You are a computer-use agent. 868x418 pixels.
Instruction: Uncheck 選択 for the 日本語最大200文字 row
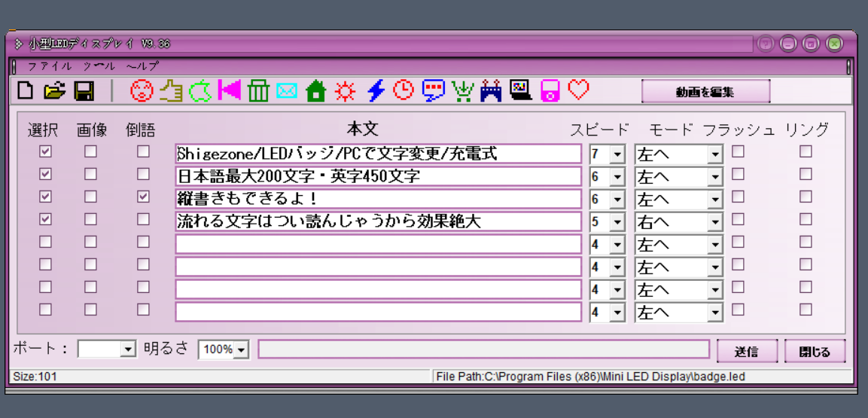45,174
